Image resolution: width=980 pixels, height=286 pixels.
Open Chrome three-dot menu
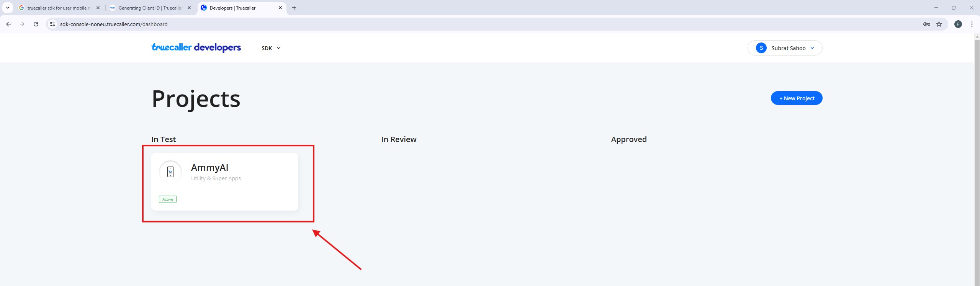(x=972, y=24)
